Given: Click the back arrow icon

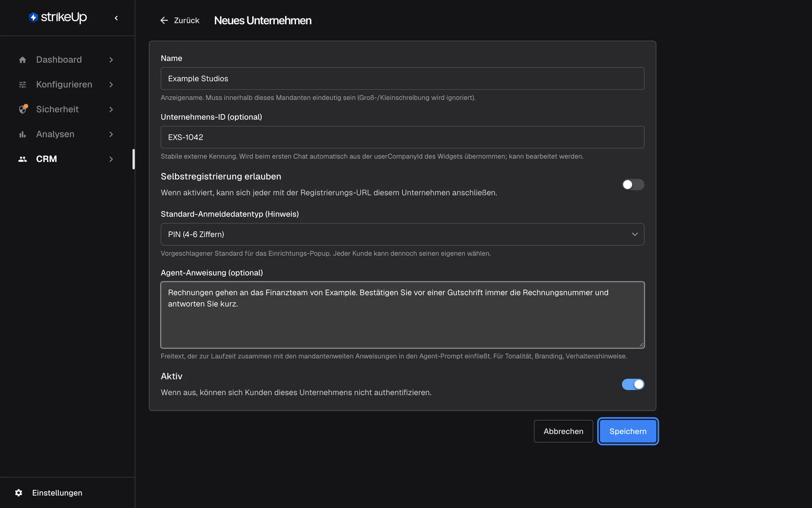Looking at the screenshot, I should click(x=164, y=20).
